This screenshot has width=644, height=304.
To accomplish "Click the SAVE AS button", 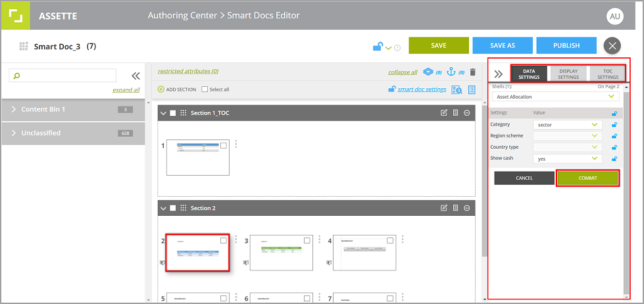I will coord(503,45).
